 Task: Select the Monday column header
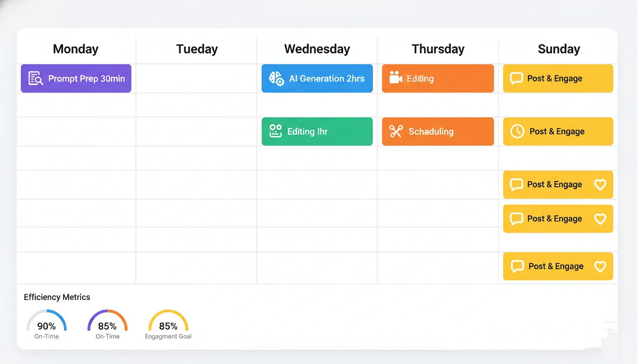pos(76,49)
